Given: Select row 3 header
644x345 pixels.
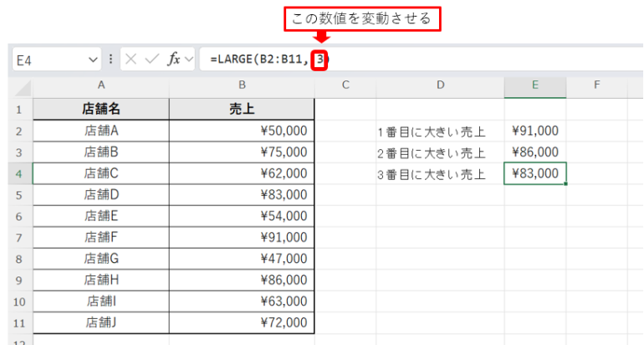Looking at the screenshot, I should [19, 152].
